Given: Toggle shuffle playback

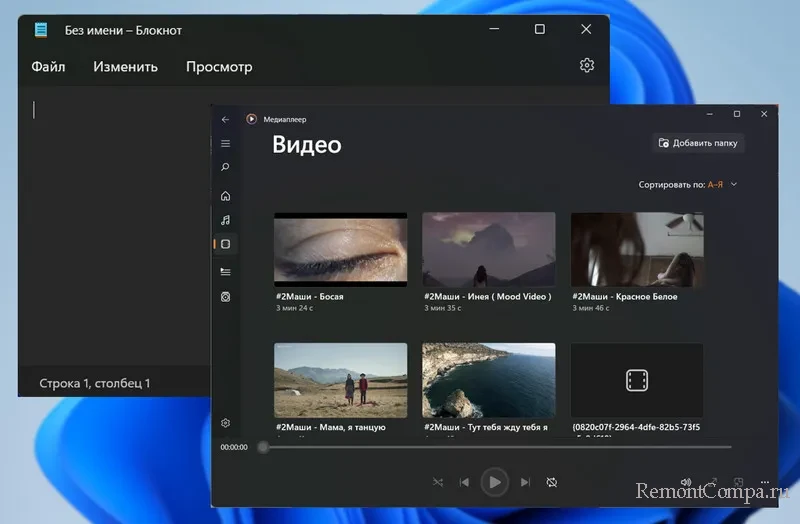Looking at the screenshot, I should [438, 482].
